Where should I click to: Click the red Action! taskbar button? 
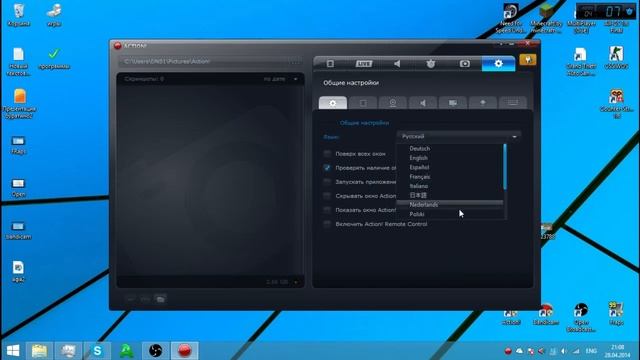pyautogui.click(x=184, y=351)
